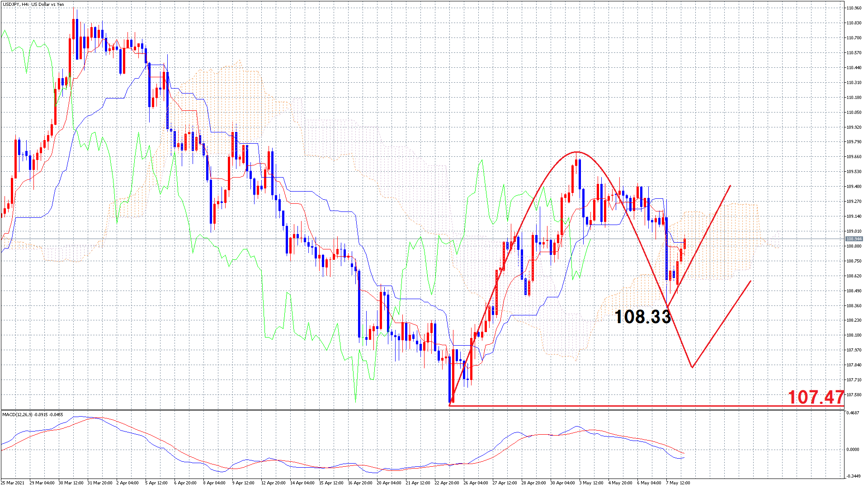
Task: Click the 110.050 price scale label
Action: coord(854,113)
